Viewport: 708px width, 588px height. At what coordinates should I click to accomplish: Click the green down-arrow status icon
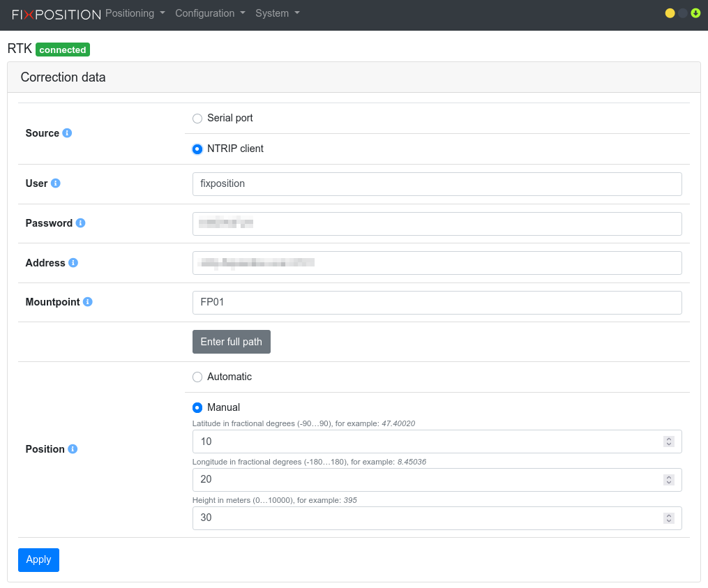coord(695,13)
